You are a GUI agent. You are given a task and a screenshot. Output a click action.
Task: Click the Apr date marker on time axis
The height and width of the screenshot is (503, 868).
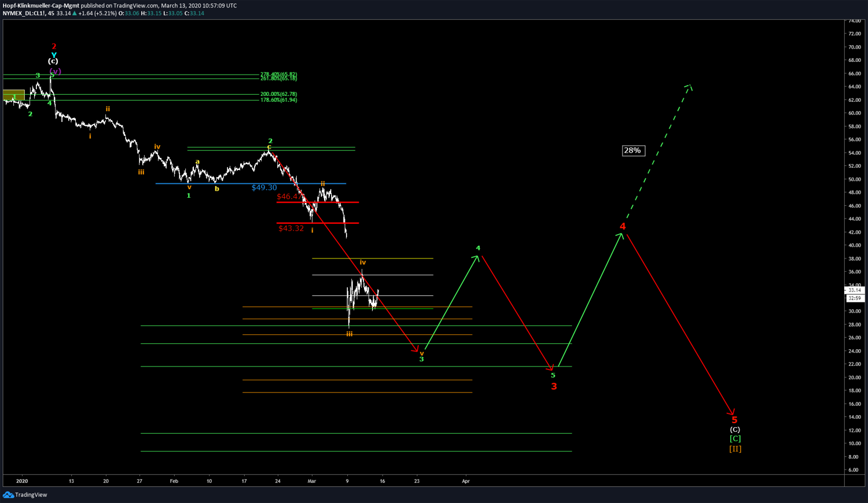465,481
